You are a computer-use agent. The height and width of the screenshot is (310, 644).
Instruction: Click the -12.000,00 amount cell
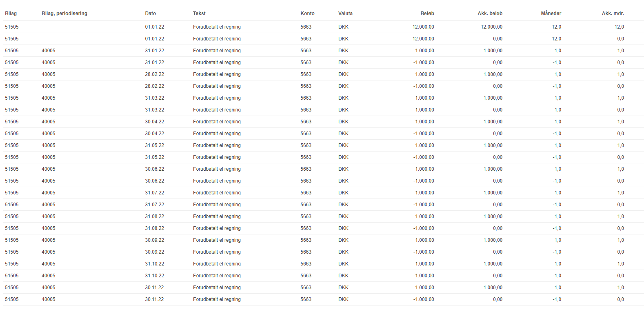pos(422,39)
